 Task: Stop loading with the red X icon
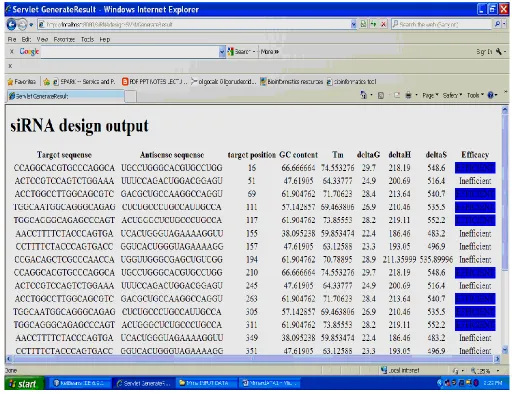coord(383,24)
